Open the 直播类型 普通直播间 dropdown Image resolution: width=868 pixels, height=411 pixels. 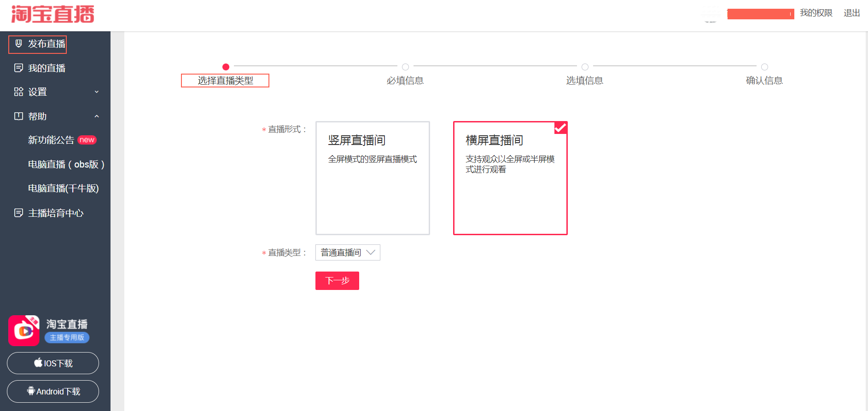point(348,253)
